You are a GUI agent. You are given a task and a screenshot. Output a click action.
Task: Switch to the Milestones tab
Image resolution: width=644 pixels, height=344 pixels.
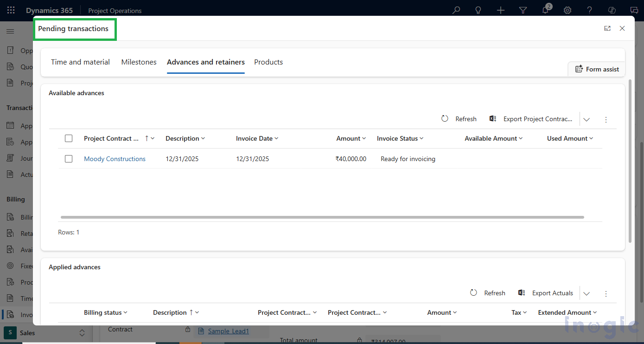pos(139,62)
